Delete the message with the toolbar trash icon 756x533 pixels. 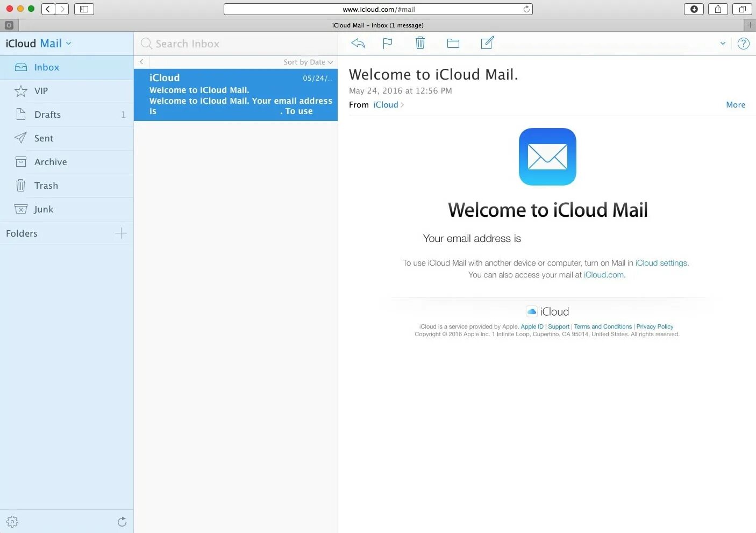click(420, 43)
